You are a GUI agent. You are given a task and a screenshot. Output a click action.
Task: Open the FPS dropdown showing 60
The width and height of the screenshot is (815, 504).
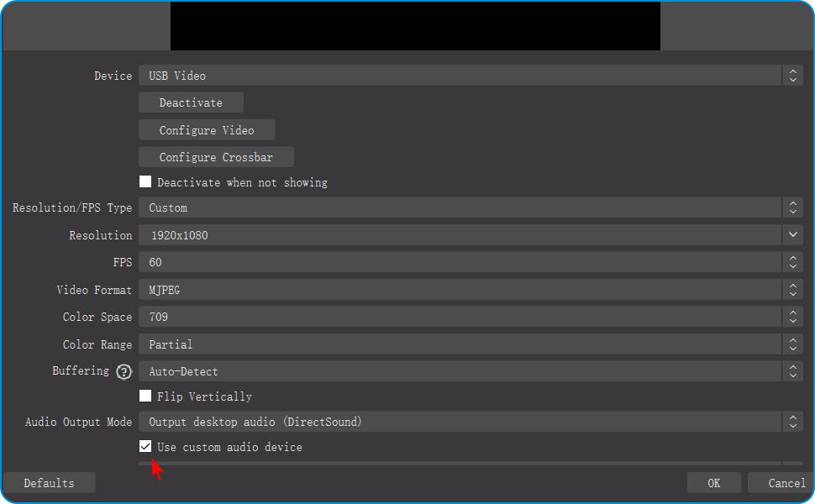pos(471,262)
